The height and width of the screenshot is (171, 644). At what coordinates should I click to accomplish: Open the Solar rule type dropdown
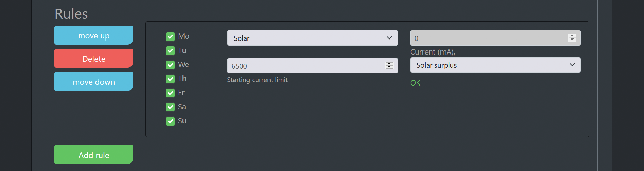[x=312, y=38]
